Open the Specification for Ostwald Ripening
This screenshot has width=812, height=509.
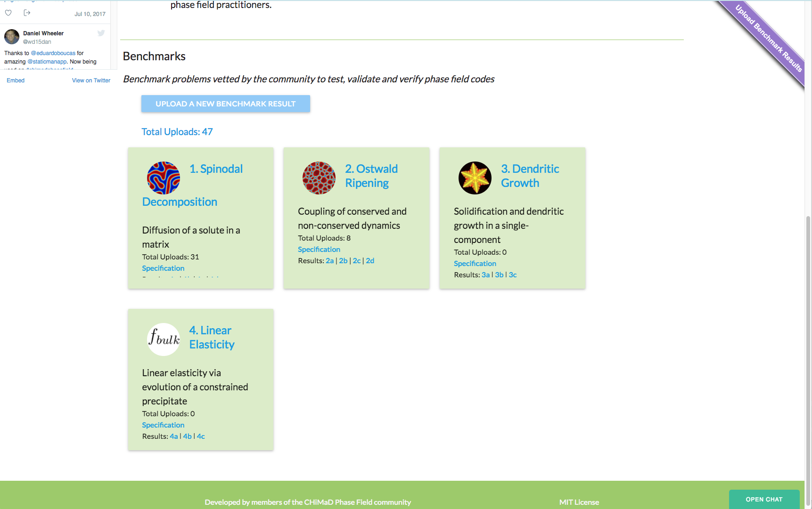[x=319, y=249]
